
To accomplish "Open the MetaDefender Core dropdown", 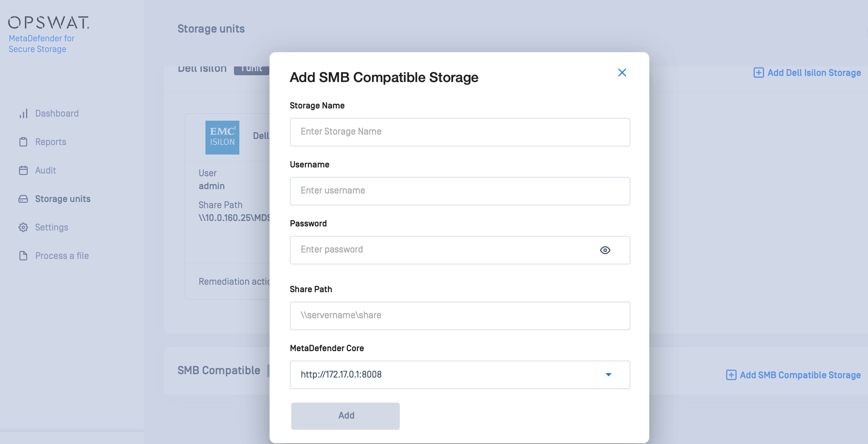I will [460, 375].
